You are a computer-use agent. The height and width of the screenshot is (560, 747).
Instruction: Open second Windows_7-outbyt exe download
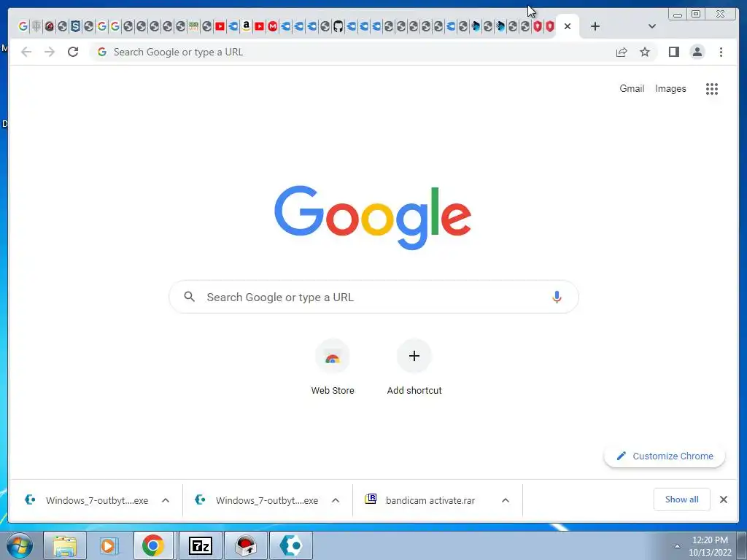pos(257,500)
